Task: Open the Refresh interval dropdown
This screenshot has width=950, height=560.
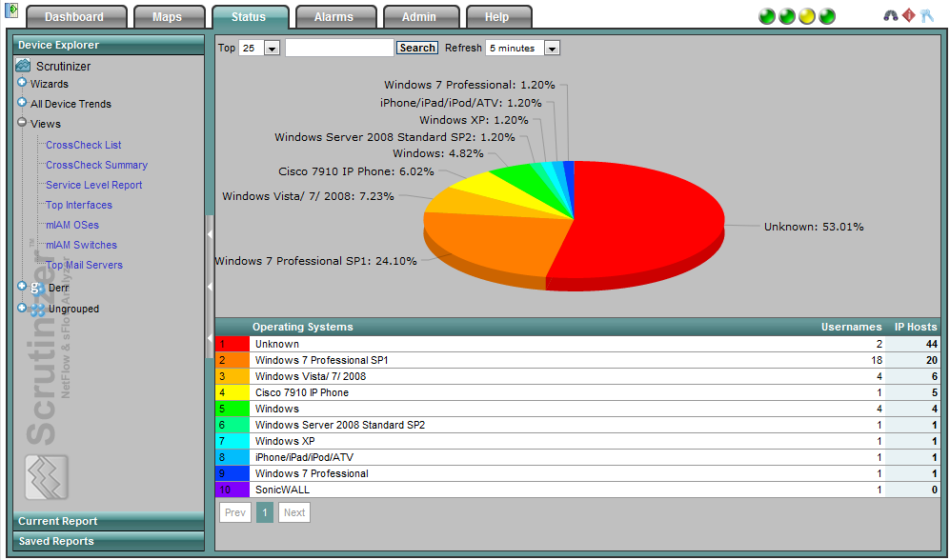Action: [x=551, y=48]
